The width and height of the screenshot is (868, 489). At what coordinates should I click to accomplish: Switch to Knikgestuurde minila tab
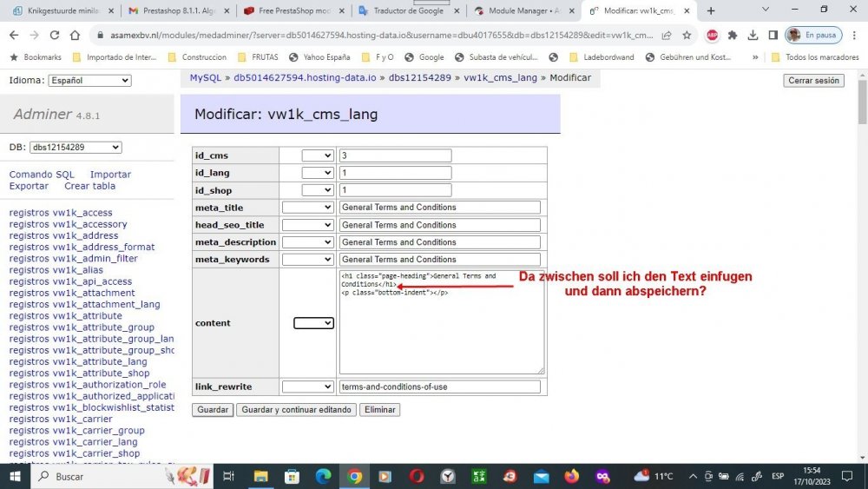click(63, 10)
